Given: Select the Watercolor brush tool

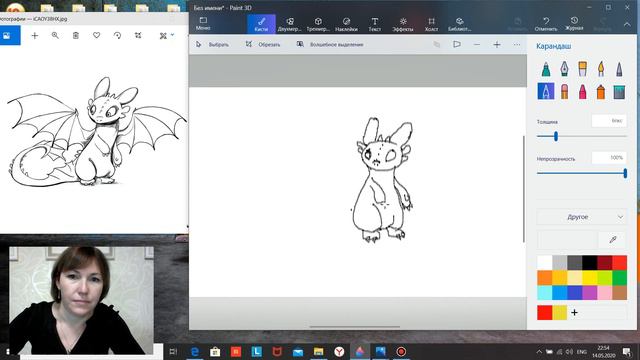Looking at the screenshot, I should click(x=601, y=69).
